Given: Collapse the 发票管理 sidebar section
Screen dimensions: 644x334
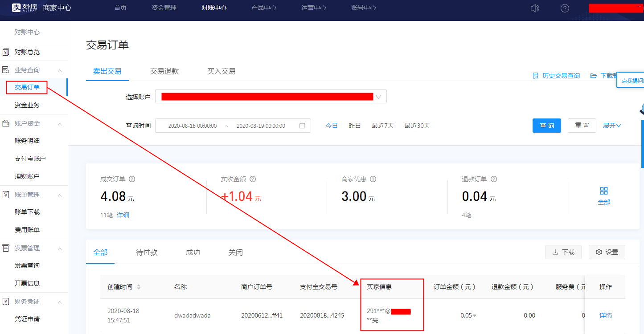Looking at the screenshot, I should pyautogui.click(x=60, y=248).
